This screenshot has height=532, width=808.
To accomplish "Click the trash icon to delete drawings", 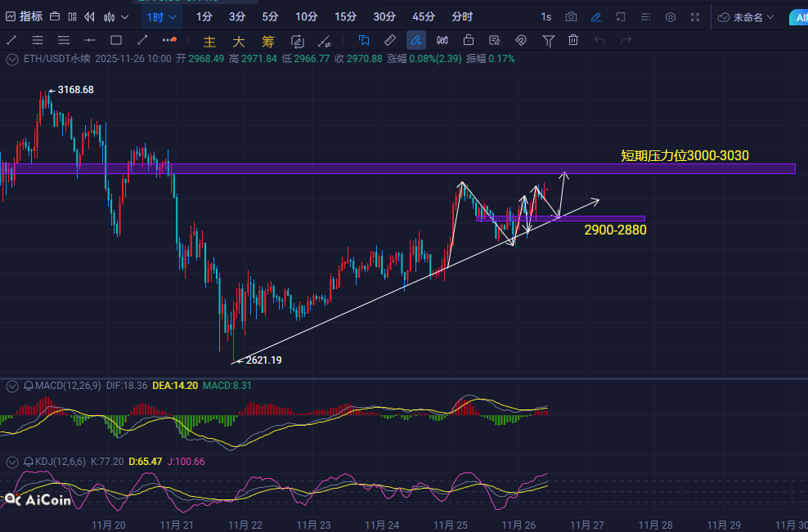I will 573,40.
